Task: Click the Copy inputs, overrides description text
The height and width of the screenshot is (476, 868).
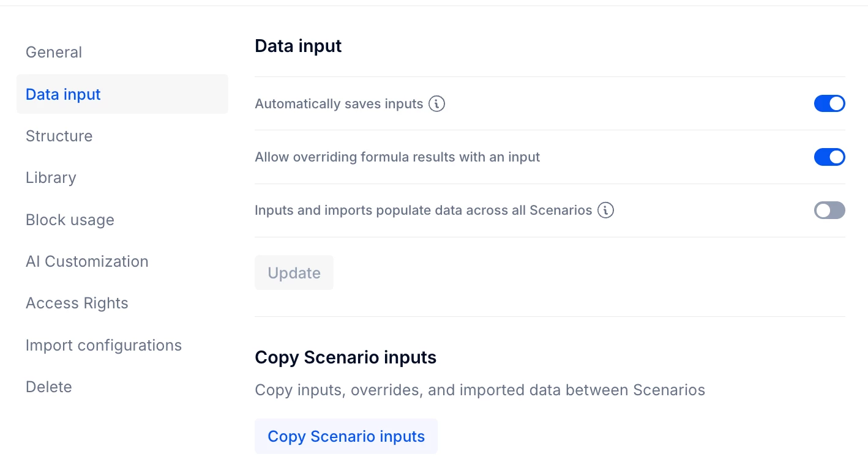Action: [479, 390]
